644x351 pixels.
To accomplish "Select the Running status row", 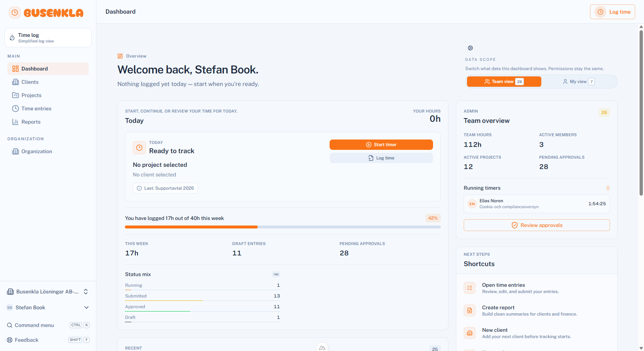I will pos(202,285).
